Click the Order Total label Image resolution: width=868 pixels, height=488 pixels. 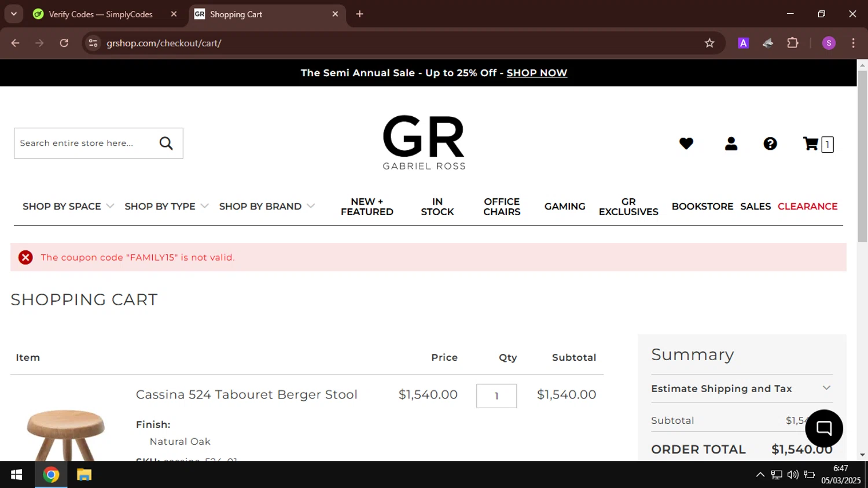(698, 449)
